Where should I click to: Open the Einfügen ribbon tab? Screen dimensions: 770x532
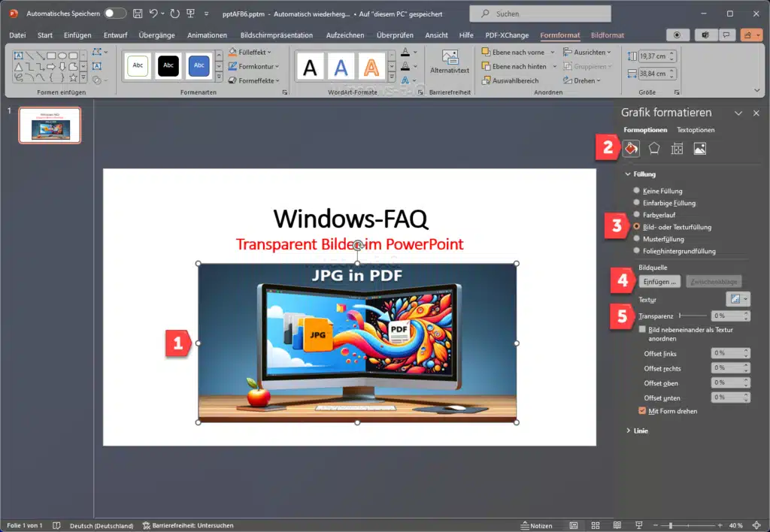(x=77, y=35)
